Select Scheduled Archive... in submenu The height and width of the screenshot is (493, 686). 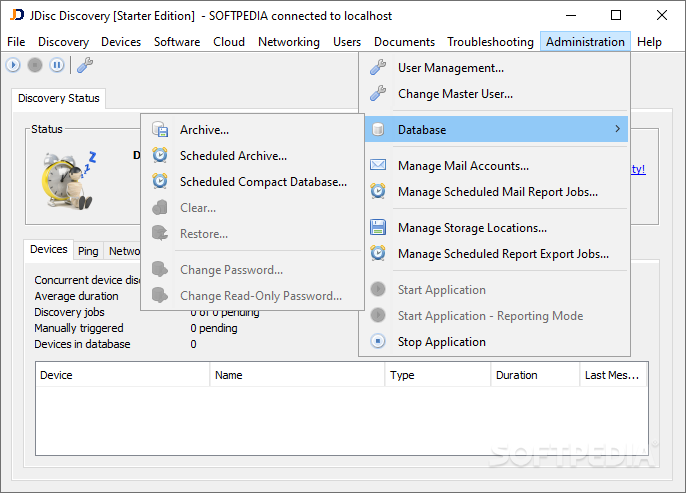(252, 155)
